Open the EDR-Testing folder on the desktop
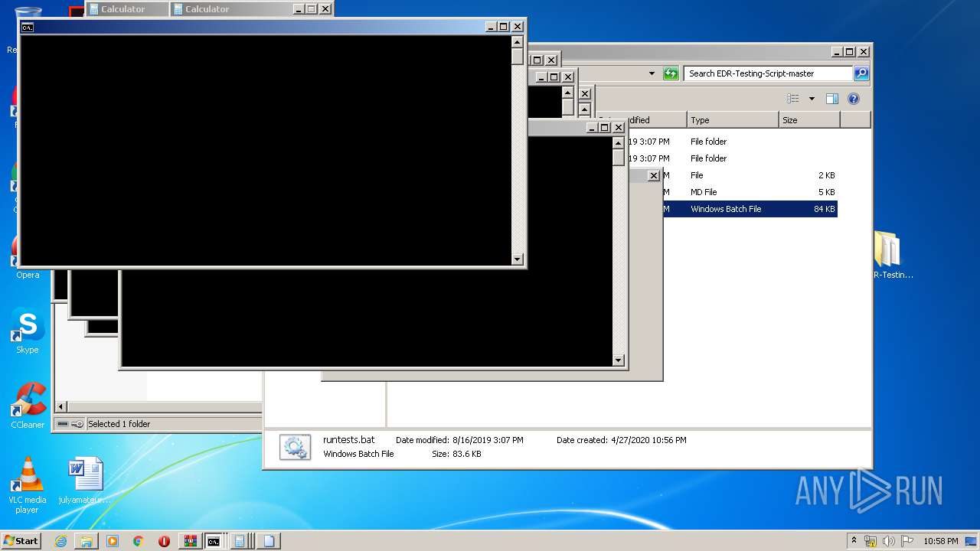This screenshot has height=551, width=980. (x=890, y=256)
